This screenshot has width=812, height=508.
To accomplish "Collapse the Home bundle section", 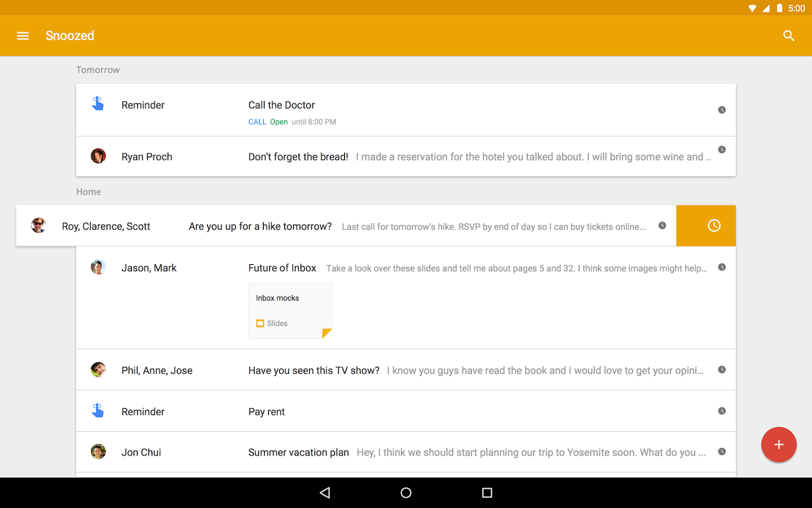I will pyautogui.click(x=89, y=191).
